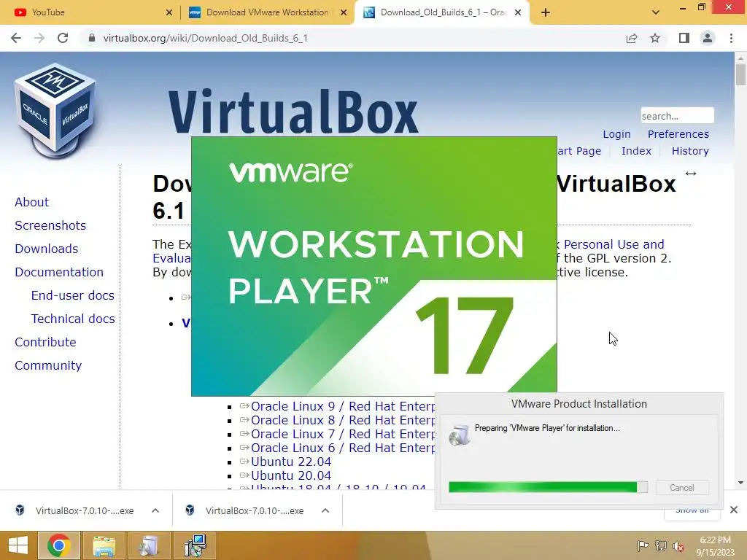Click the scrollbar down arrow
The image size is (747, 560).
click(x=740, y=483)
